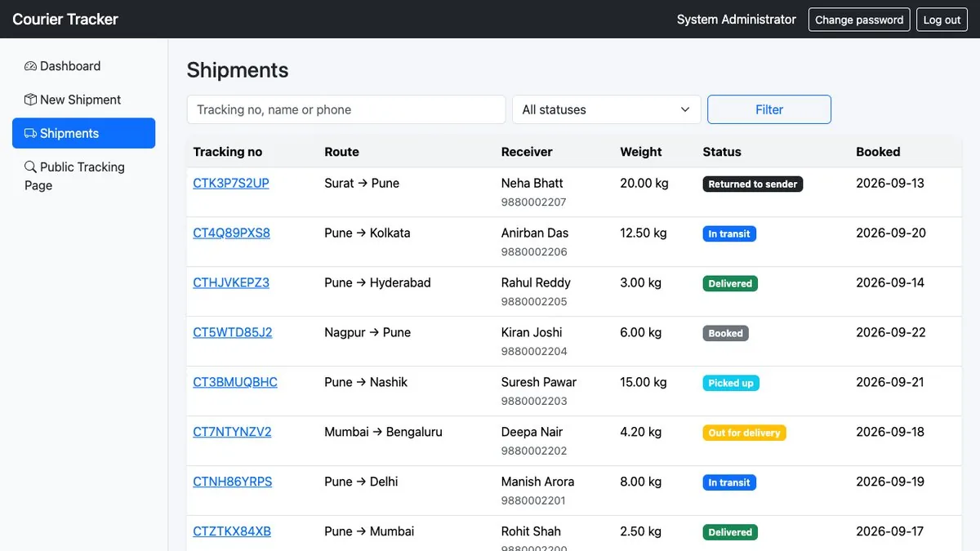Click phone number 9880002205
980x551 pixels.
pos(534,301)
